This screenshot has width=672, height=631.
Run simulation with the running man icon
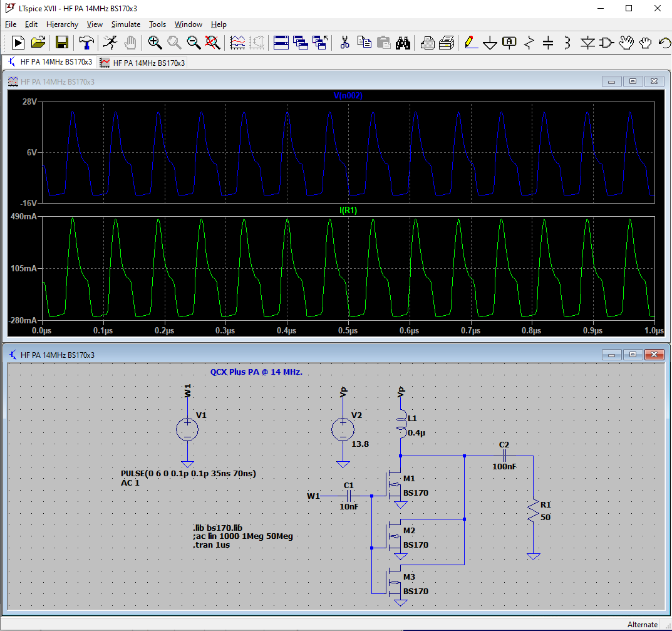[110, 43]
